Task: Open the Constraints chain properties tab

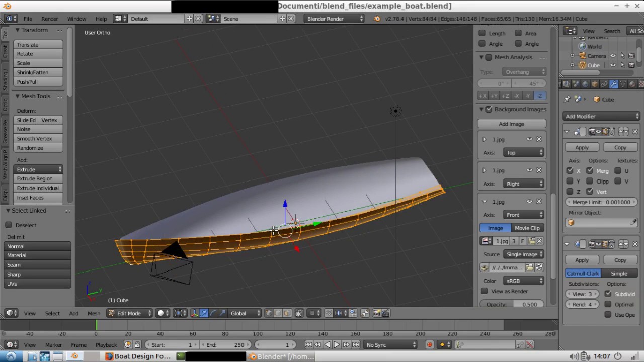Action: pos(604,84)
